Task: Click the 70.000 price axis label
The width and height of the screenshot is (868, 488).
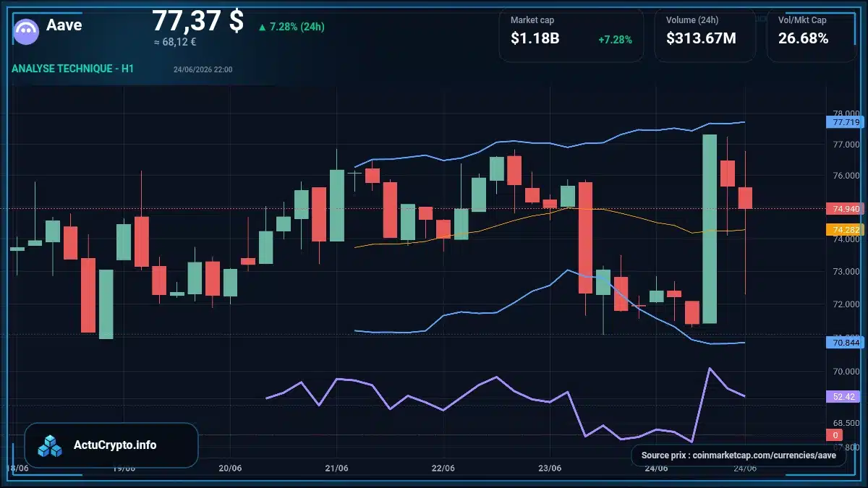Action: pyautogui.click(x=846, y=372)
